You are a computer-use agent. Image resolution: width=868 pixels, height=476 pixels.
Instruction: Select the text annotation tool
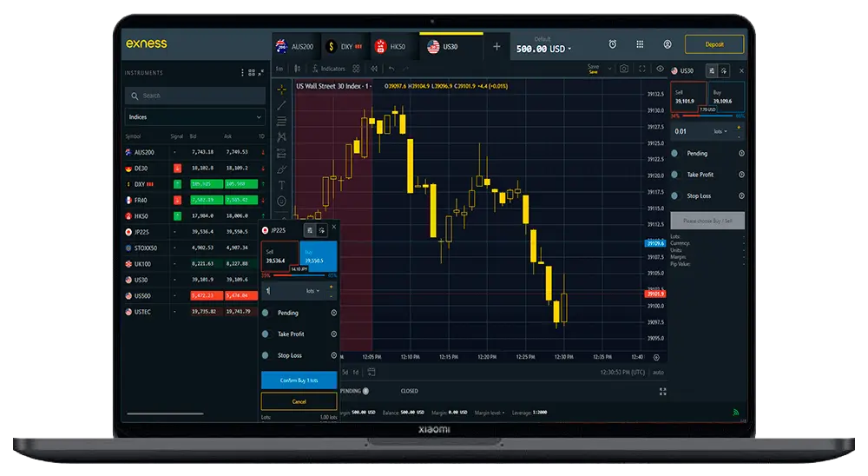tap(281, 184)
